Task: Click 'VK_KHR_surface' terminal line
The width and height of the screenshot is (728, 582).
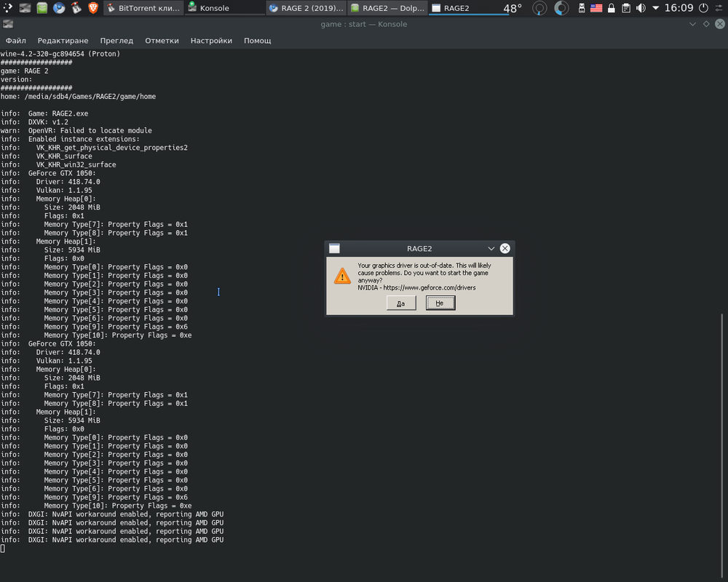Action: point(64,156)
